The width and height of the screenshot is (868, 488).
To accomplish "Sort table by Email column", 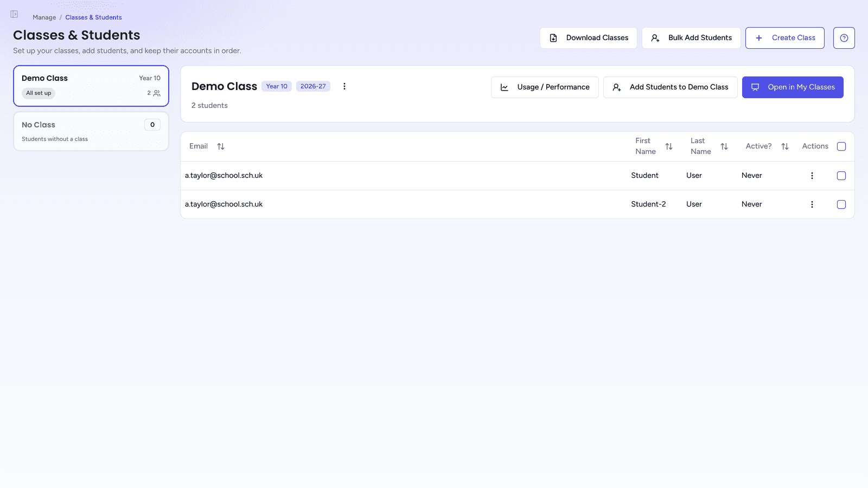I will pos(221,146).
